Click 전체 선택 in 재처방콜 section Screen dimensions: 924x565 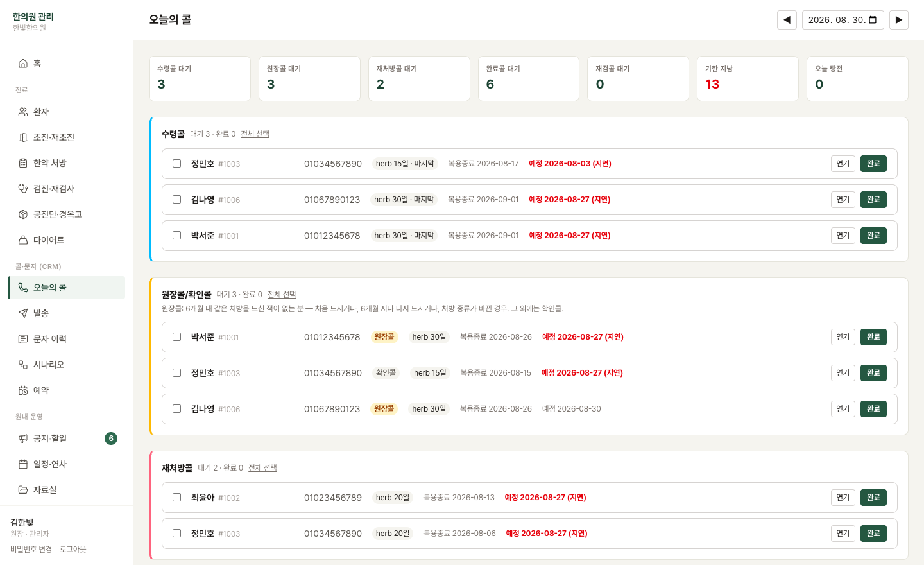(x=262, y=468)
